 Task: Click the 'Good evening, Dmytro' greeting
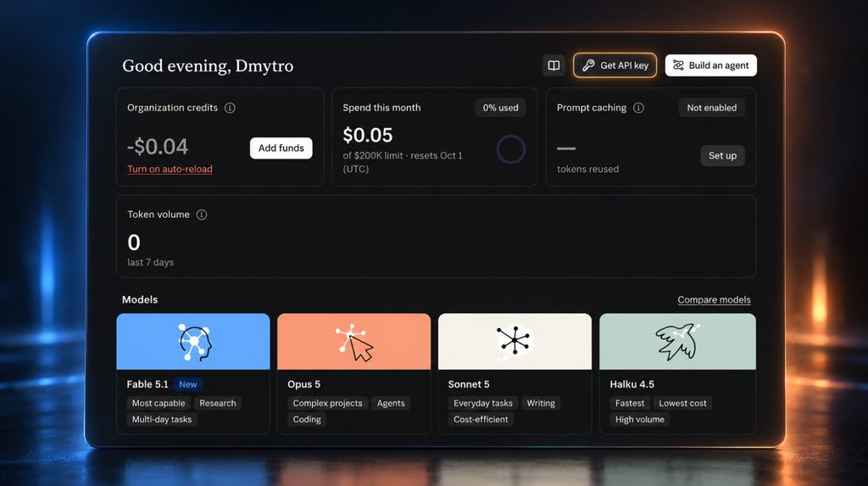pos(208,65)
